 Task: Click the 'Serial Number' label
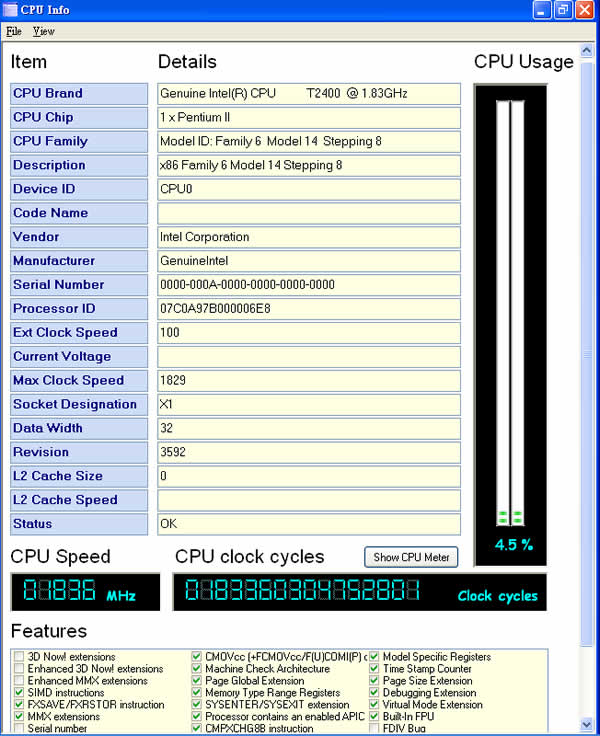tap(59, 285)
